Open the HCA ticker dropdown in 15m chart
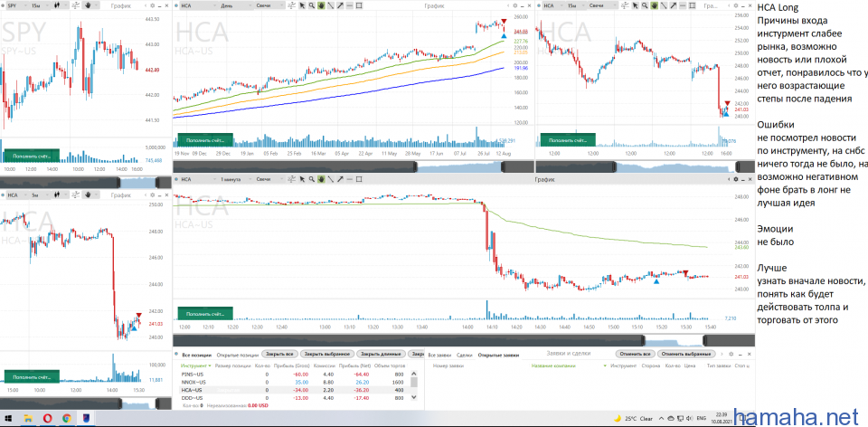The width and height of the screenshot is (868, 427). pyautogui.click(x=552, y=5)
